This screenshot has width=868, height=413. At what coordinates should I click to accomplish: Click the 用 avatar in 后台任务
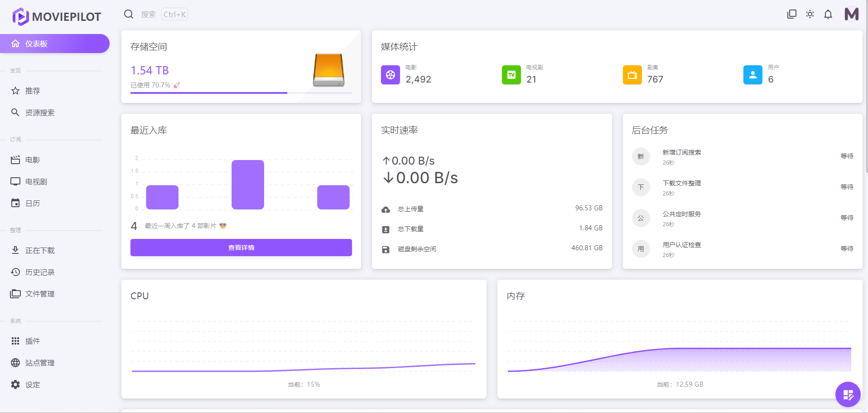pos(641,249)
